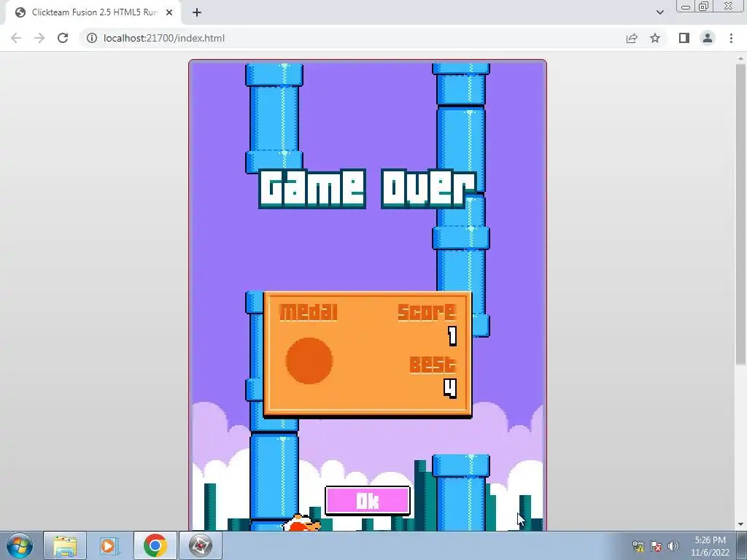The image size is (747, 560).
Task: Click the Score label on panel
Action: [427, 312]
